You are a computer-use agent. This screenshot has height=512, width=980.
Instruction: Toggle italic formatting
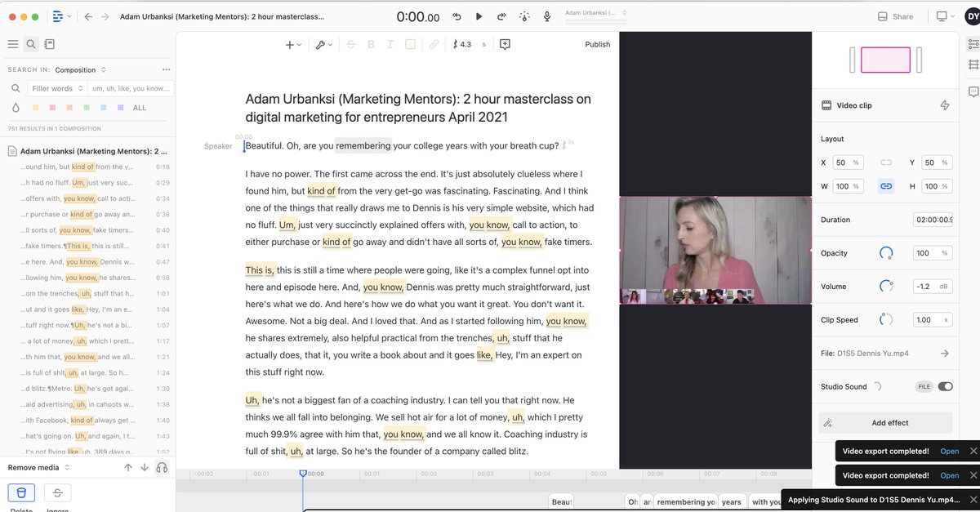point(390,44)
